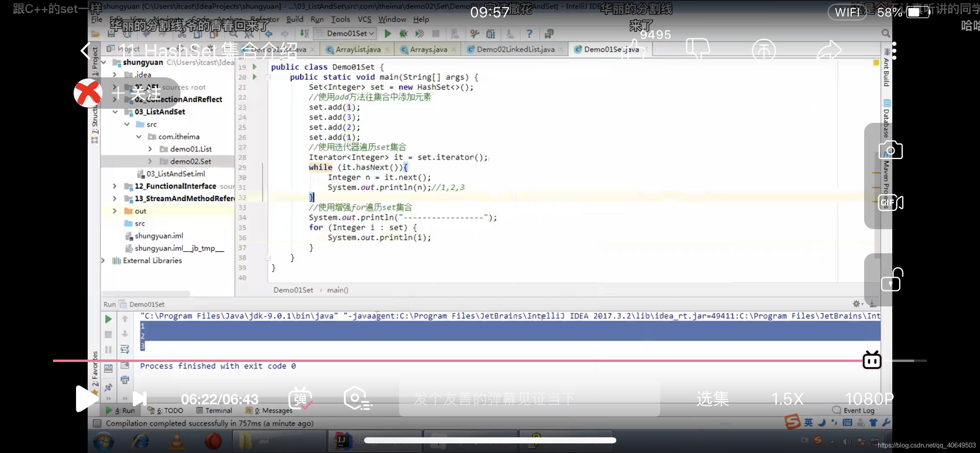Go back with the left chevron

pos(85,51)
